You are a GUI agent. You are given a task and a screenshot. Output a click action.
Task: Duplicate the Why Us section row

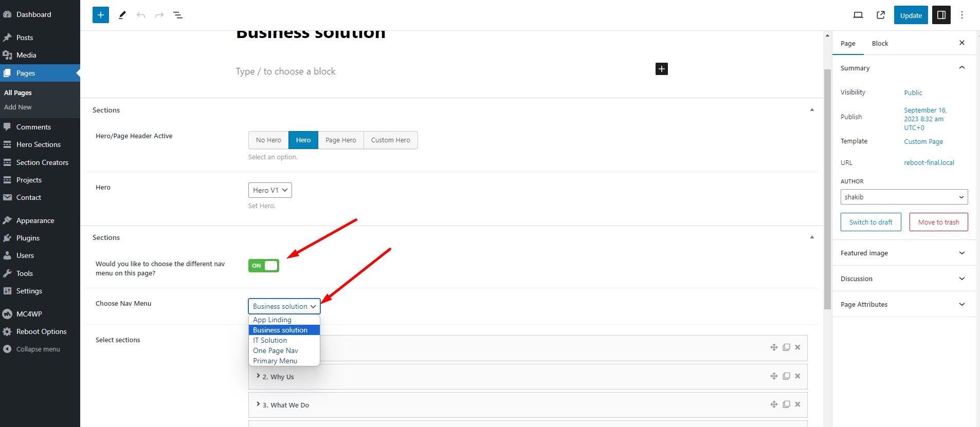(x=786, y=376)
